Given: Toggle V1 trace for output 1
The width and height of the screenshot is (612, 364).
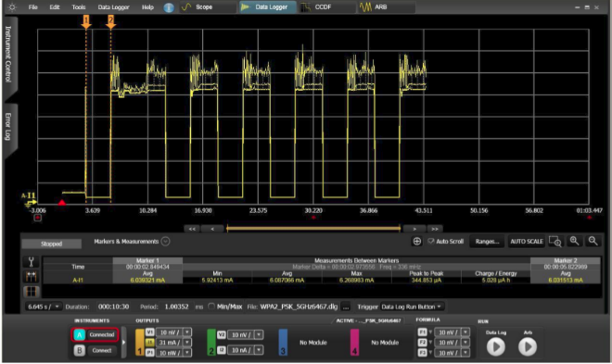Looking at the screenshot, I should click(150, 333).
